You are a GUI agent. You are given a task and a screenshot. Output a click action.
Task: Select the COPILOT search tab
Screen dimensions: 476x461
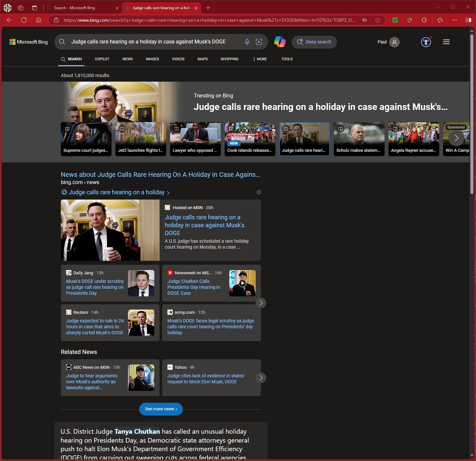tap(102, 59)
